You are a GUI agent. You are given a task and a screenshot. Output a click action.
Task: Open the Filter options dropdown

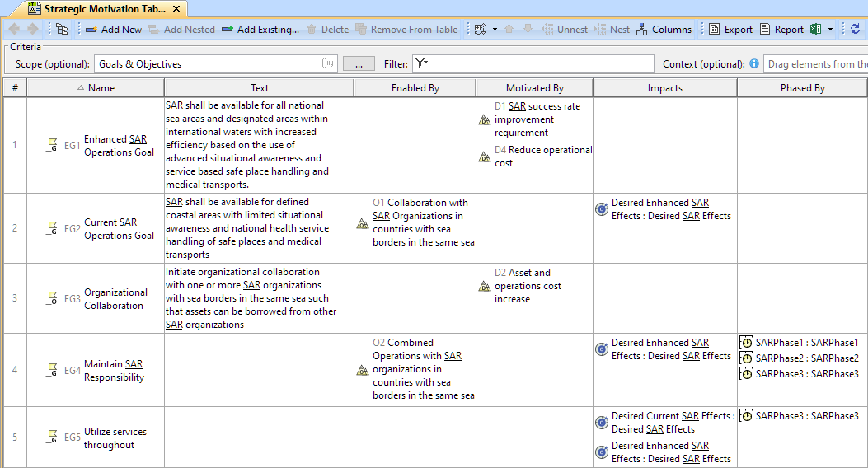(420, 63)
